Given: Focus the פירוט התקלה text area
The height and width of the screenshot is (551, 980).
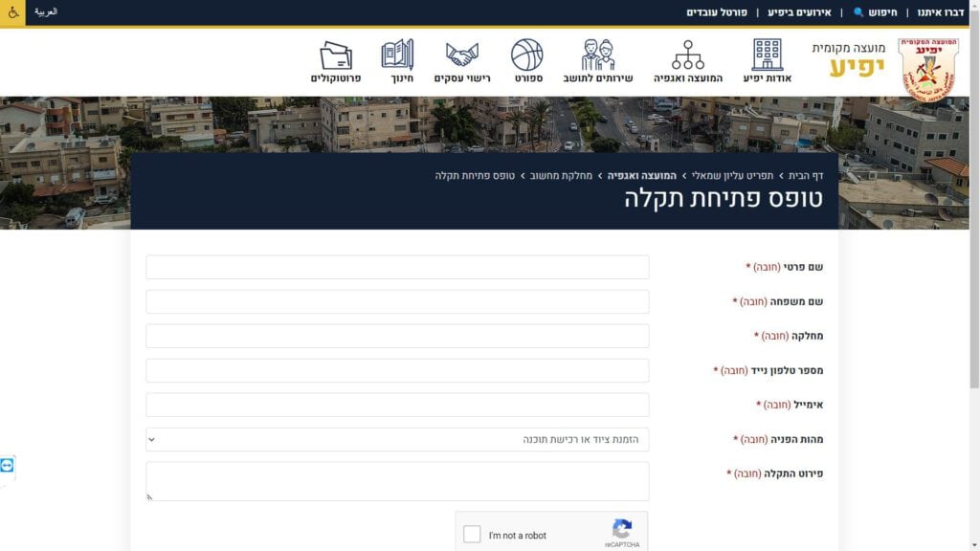Looking at the screenshot, I should click(x=397, y=481).
